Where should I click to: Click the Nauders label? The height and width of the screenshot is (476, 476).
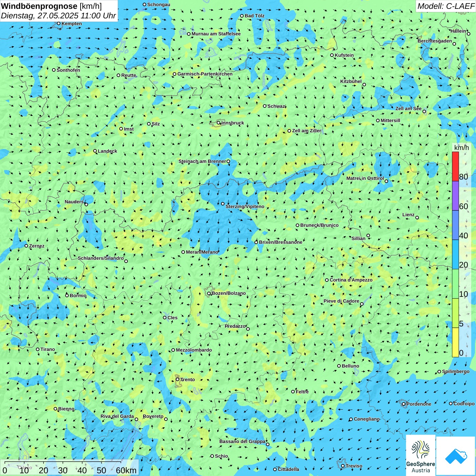click(x=74, y=202)
